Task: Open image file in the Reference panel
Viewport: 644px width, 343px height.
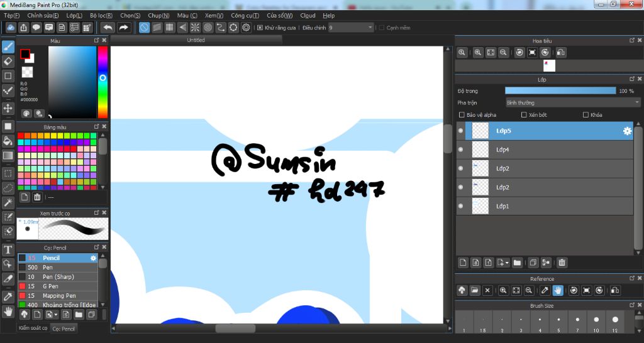Action: 474,290
